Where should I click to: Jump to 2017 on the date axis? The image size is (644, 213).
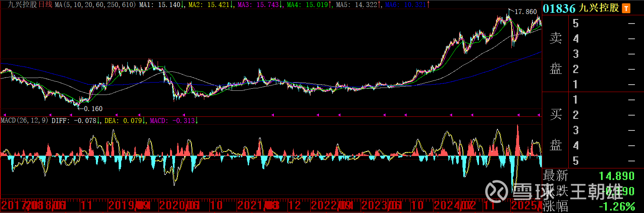(x=13, y=205)
